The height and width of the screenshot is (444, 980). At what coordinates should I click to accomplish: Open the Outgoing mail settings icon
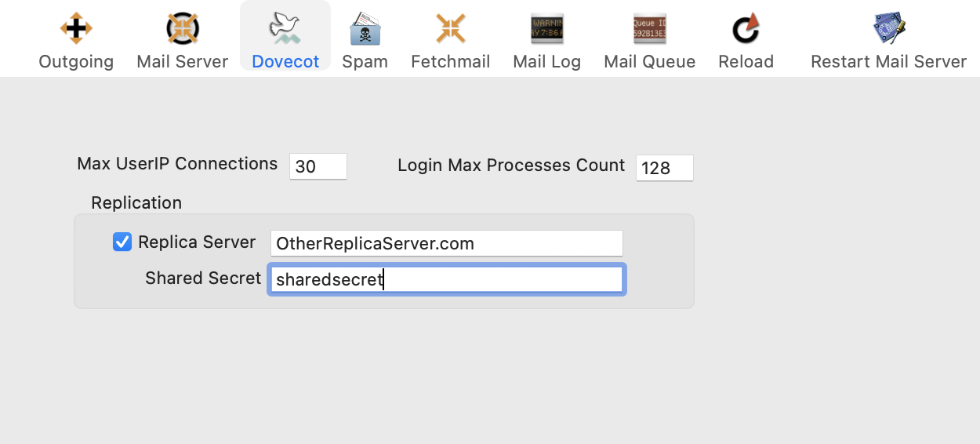pyautogui.click(x=76, y=29)
